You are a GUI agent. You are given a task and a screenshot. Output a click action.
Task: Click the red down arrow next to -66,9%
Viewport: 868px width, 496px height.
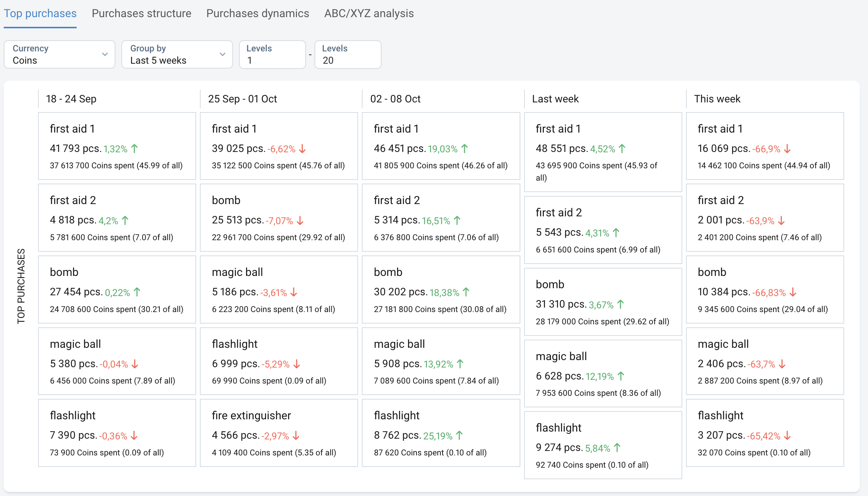pyautogui.click(x=787, y=149)
